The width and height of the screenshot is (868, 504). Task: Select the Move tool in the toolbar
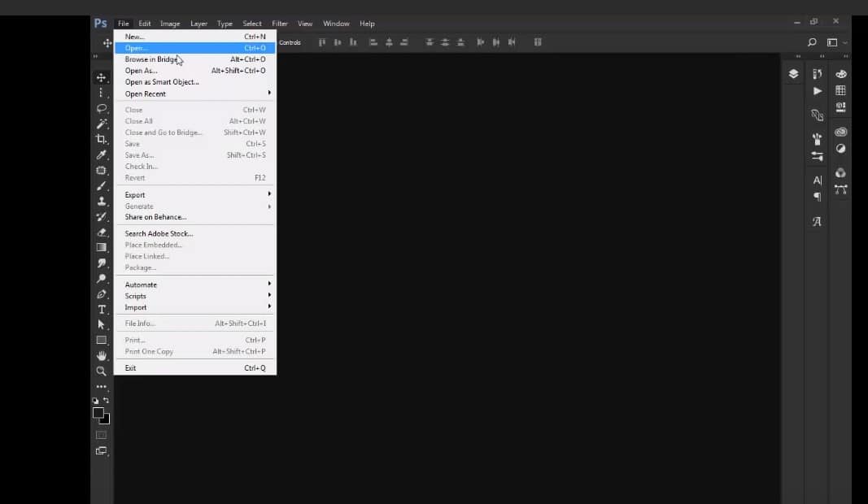(x=102, y=77)
